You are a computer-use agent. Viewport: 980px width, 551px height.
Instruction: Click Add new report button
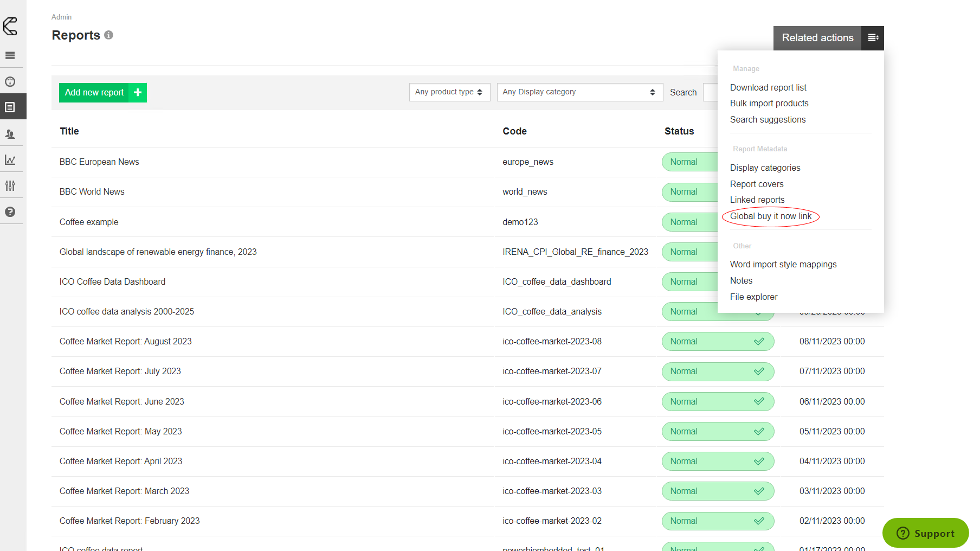click(x=102, y=93)
